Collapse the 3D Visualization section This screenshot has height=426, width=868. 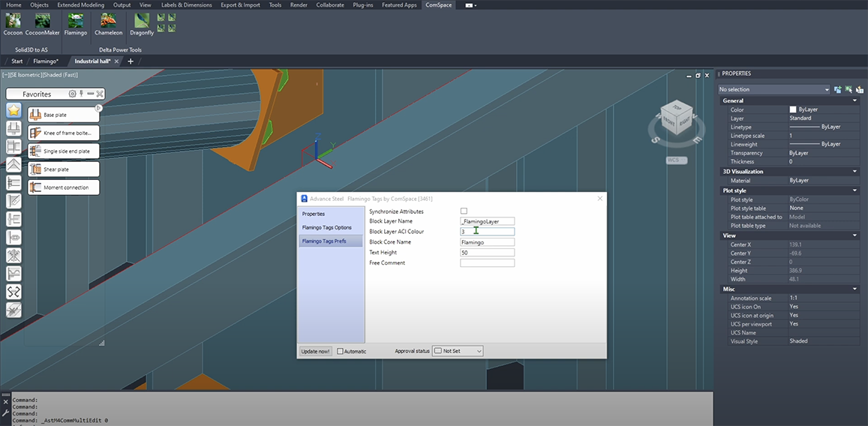[x=855, y=172]
